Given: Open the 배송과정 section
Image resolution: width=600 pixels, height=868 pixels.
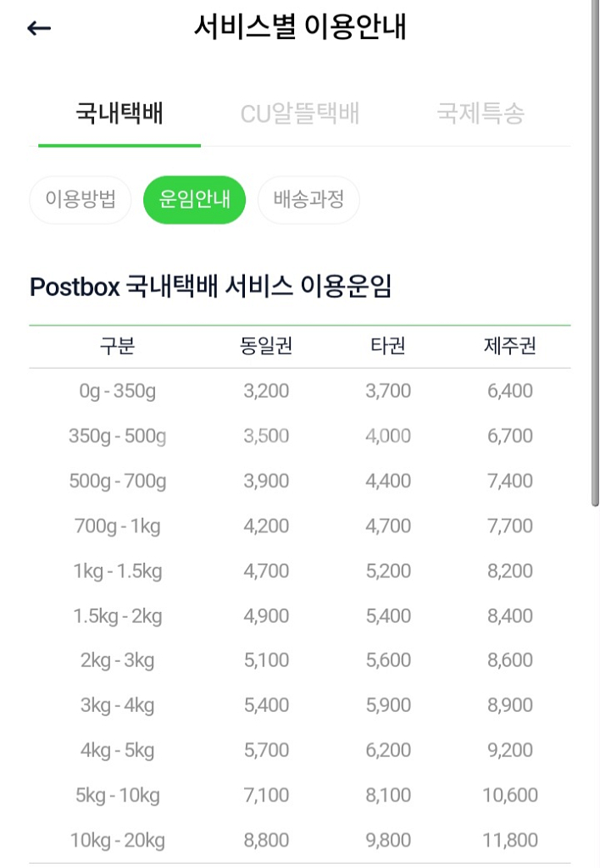Looking at the screenshot, I should tap(308, 199).
